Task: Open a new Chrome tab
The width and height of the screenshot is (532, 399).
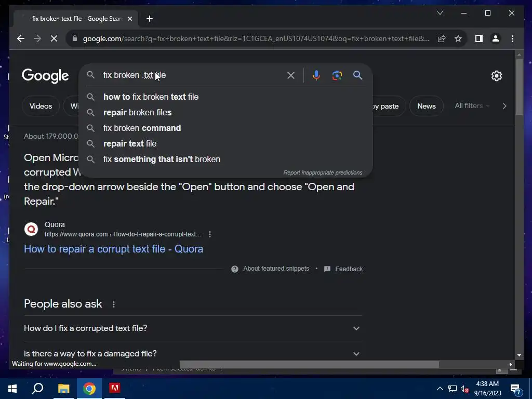Action: [150, 19]
